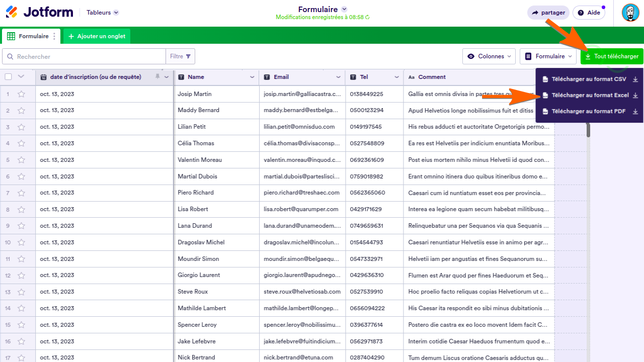Toggle favorite star for Célia Thomas
644x362 pixels.
[x=21, y=143]
